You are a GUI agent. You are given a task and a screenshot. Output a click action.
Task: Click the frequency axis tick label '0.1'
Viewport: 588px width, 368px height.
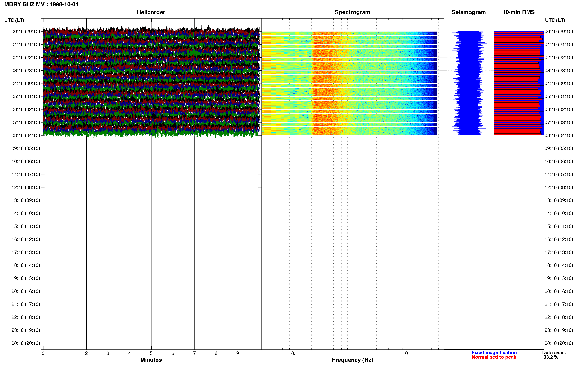pyautogui.click(x=295, y=353)
